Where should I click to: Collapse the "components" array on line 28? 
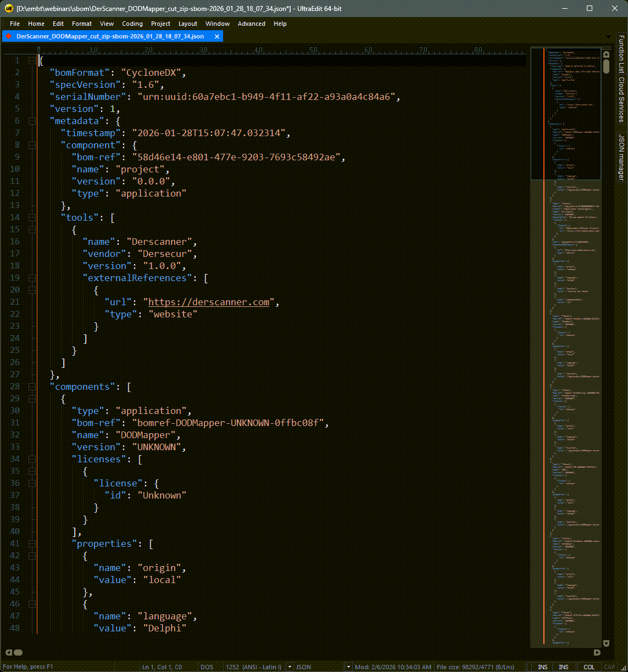coord(32,387)
